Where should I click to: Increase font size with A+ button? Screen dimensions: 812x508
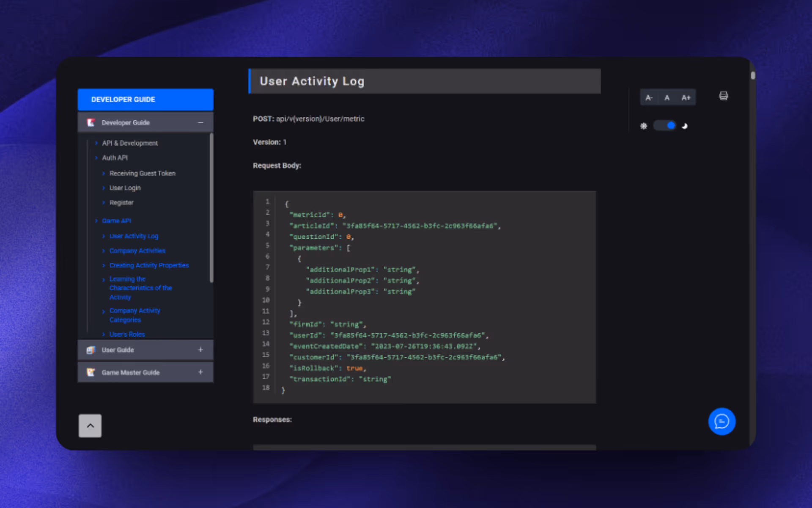click(686, 98)
